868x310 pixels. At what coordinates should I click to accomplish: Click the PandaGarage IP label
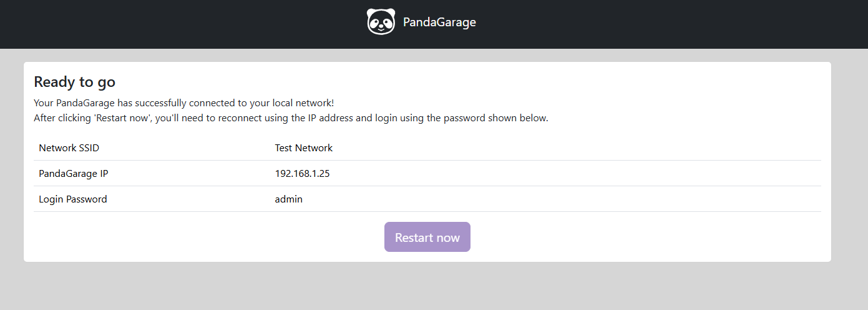(74, 174)
